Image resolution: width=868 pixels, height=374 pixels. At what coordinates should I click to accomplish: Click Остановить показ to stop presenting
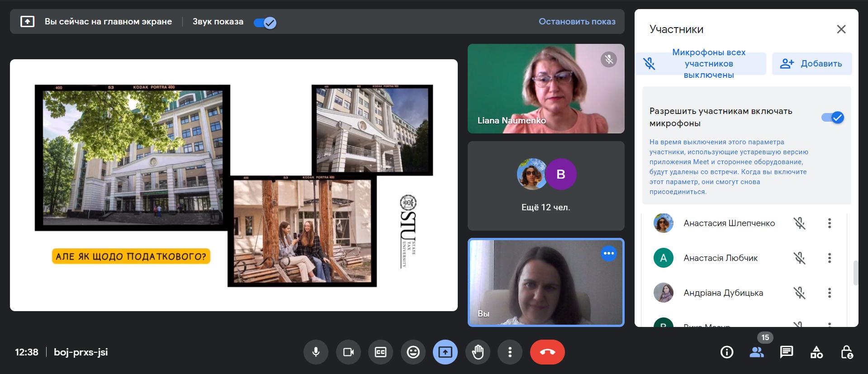point(577,21)
